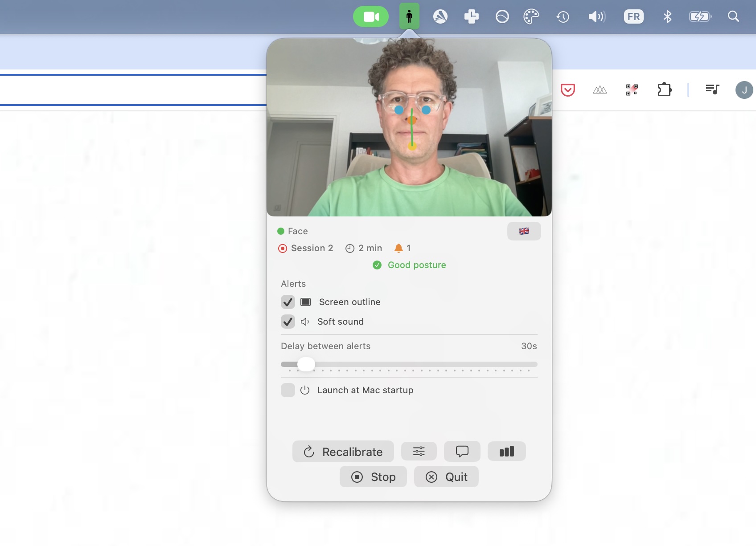Open the Bluetooth menu bar icon
The image size is (756, 546).
pyautogui.click(x=667, y=17)
